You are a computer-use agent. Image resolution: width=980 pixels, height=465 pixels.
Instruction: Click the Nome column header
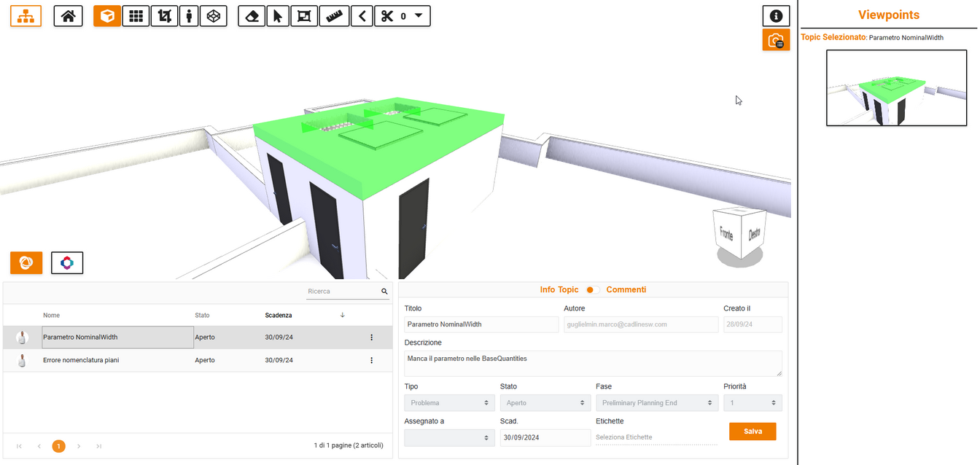51,316
